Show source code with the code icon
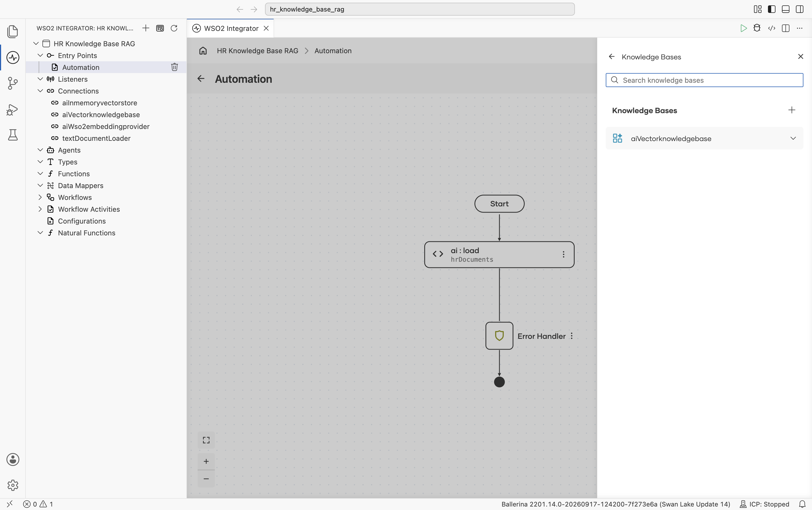The width and height of the screenshot is (812, 510). click(771, 28)
